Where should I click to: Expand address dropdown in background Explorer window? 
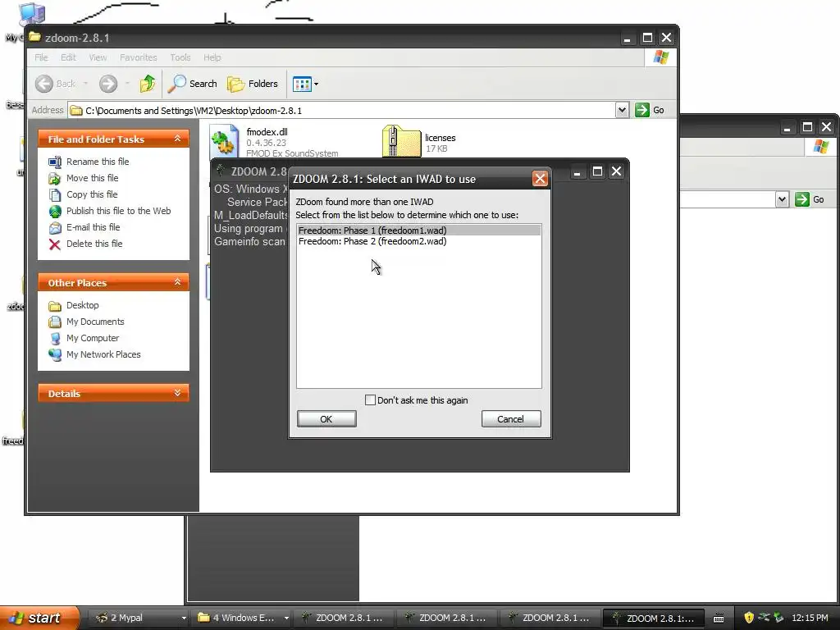click(782, 199)
